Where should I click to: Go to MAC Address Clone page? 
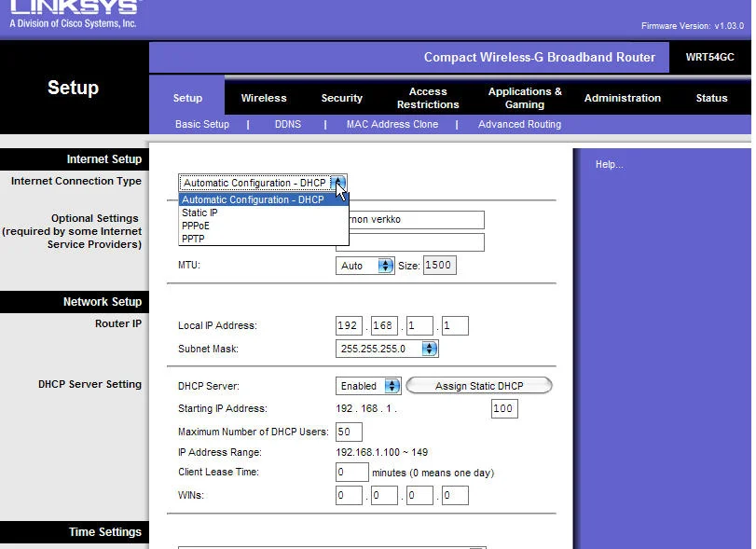392,124
